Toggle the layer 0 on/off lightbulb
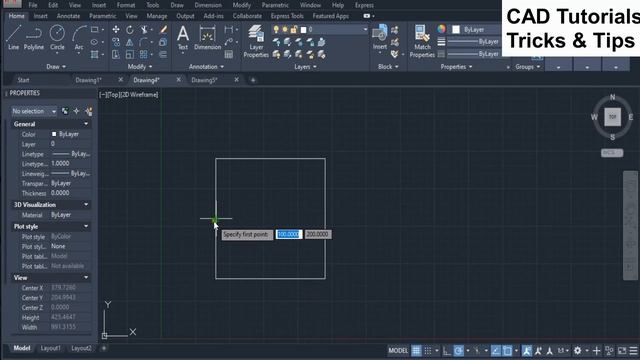The height and width of the screenshot is (360, 640). click(276, 29)
